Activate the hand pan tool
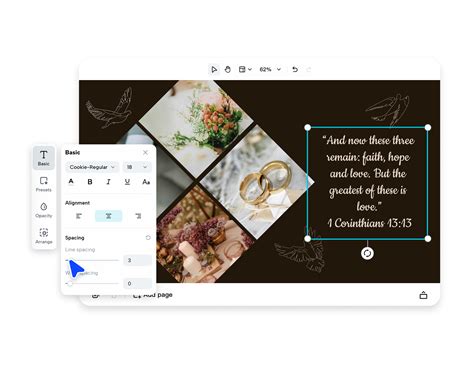 [x=228, y=69]
